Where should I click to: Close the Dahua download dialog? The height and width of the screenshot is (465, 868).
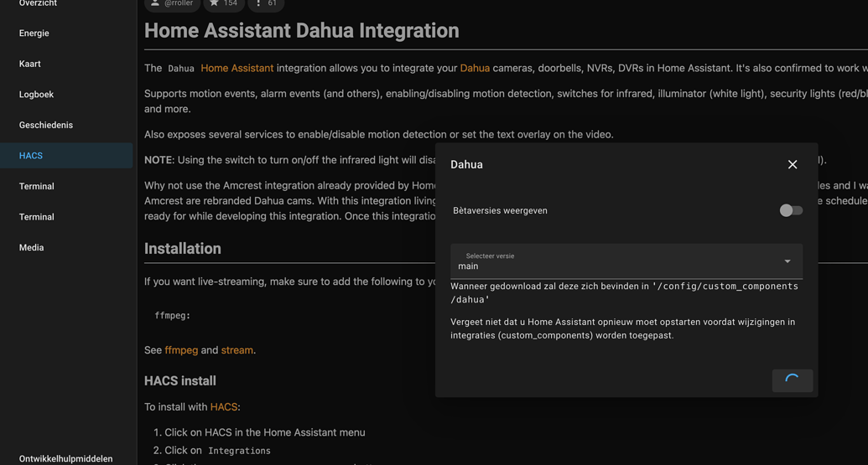point(793,164)
